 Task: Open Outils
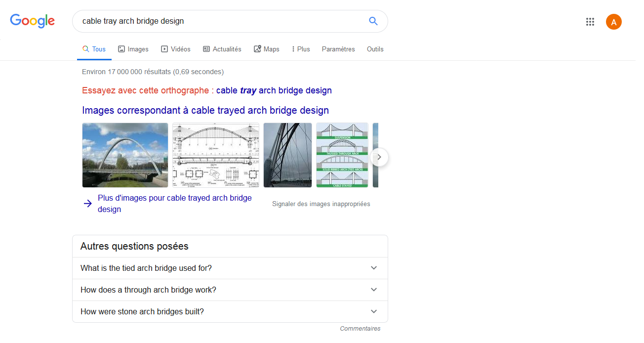click(x=375, y=49)
